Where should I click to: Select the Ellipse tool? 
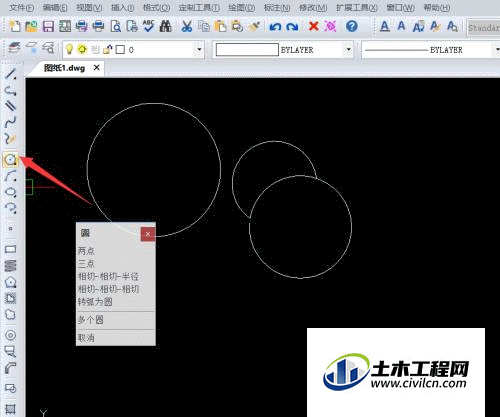click(x=11, y=192)
